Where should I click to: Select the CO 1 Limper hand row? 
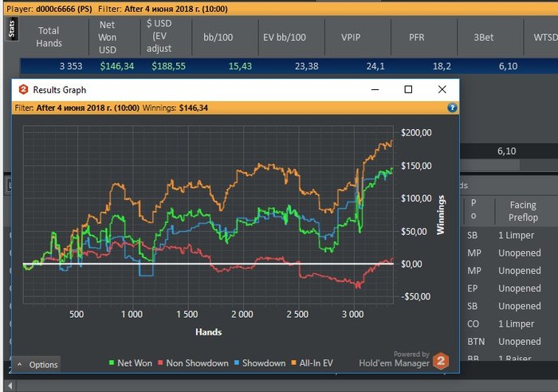coord(509,323)
